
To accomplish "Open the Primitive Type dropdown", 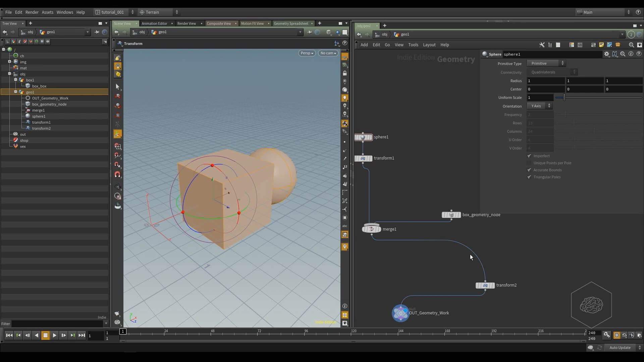I will tap(546, 63).
